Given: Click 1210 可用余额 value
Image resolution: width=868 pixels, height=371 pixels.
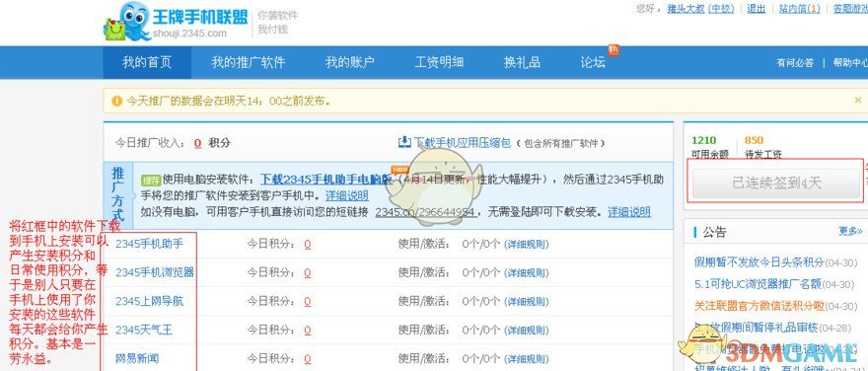Looking at the screenshot, I should tap(703, 140).
